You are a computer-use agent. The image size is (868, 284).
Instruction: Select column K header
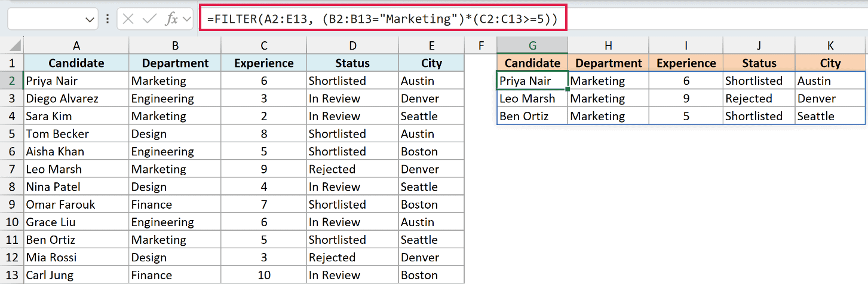(x=830, y=45)
